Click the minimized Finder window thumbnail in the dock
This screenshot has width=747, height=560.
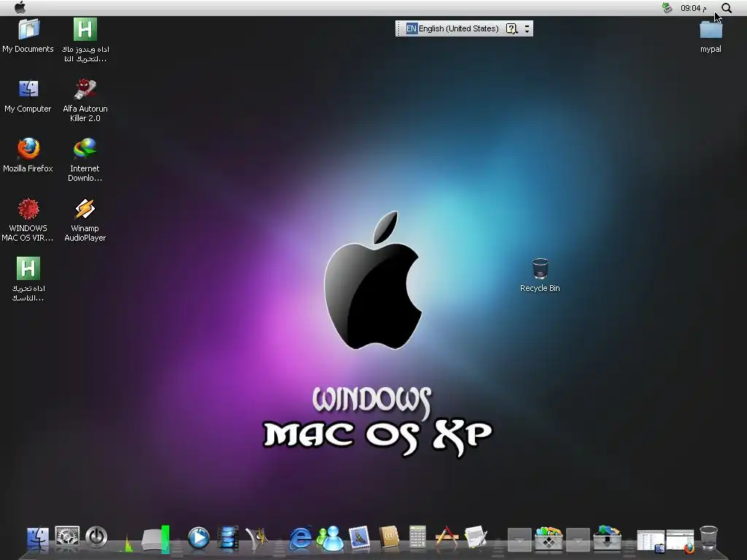[651, 542]
